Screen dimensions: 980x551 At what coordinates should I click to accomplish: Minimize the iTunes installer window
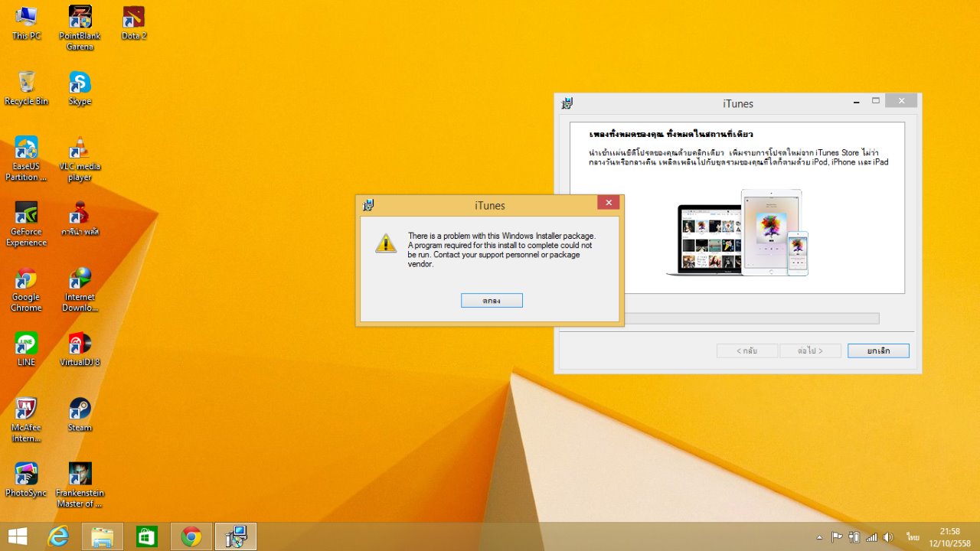tap(858, 101)
